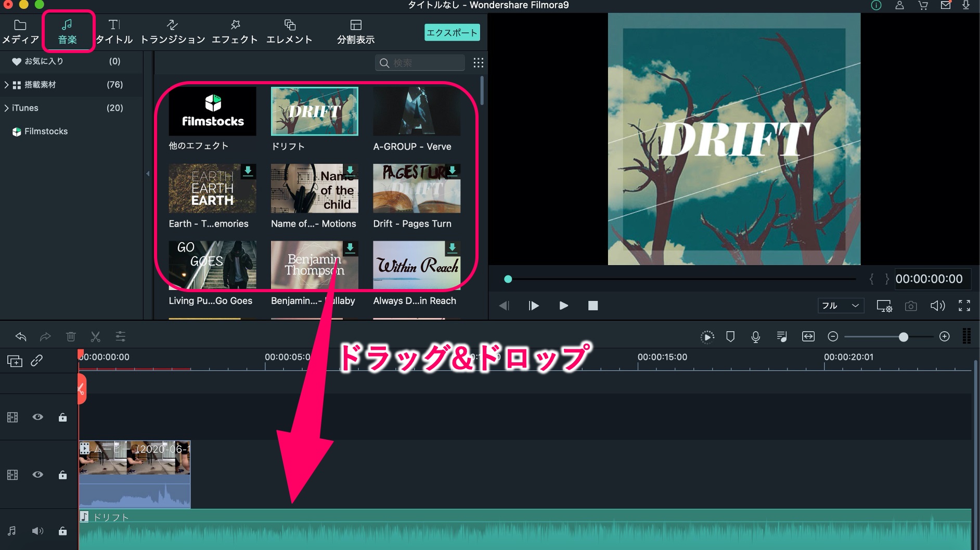Download the Drift - Pages Turn track

tap(453, 171)
